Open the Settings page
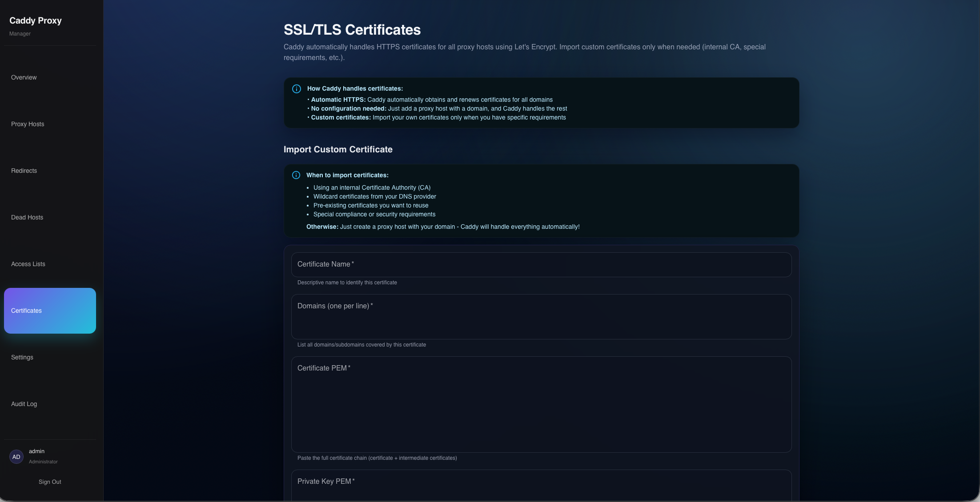This screenshot has width=980, height=502. click(22, 357)
